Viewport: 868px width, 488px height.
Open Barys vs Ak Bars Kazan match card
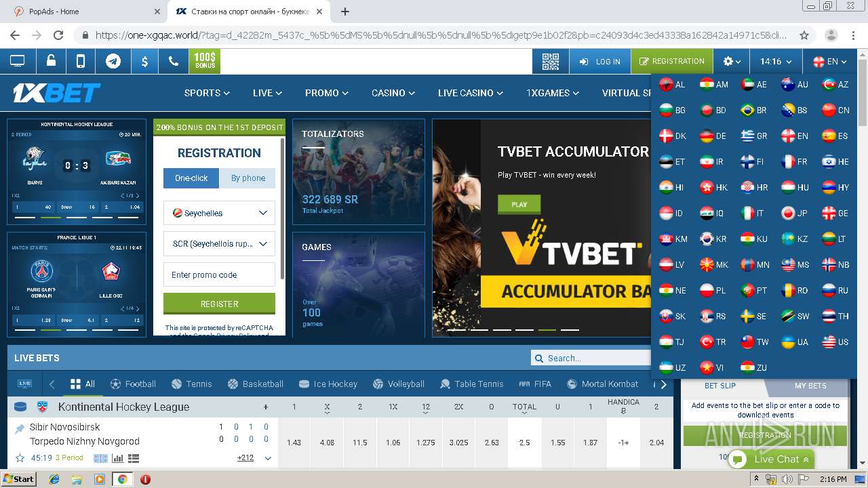[x=77, y=171]
